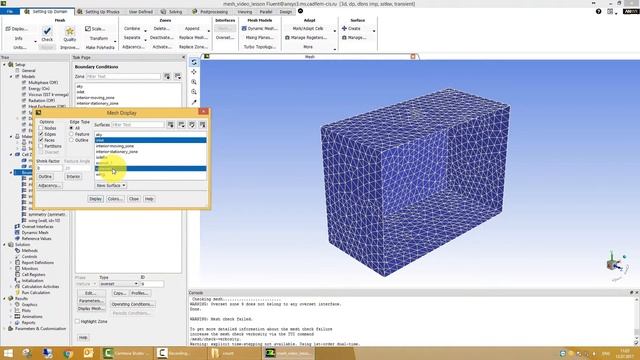Select the Feature edge type radio
The width and height of the screenshot is (640, 360).
pos(71,134)
